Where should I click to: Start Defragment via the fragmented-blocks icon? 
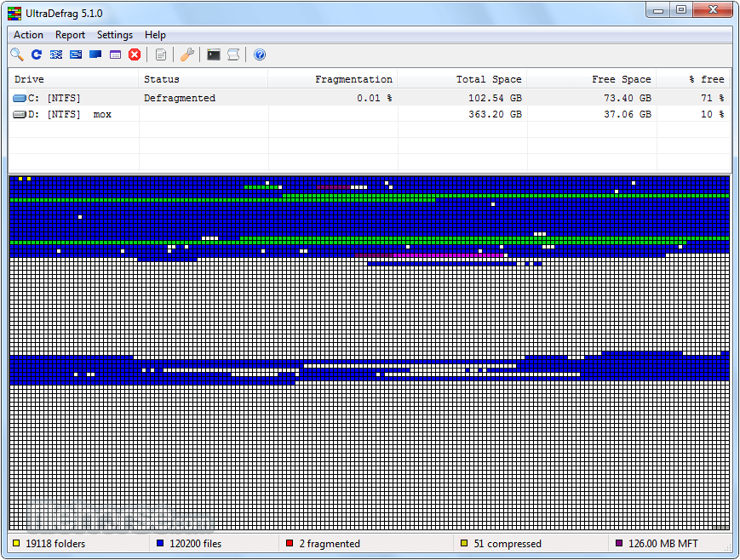[56, 54]
